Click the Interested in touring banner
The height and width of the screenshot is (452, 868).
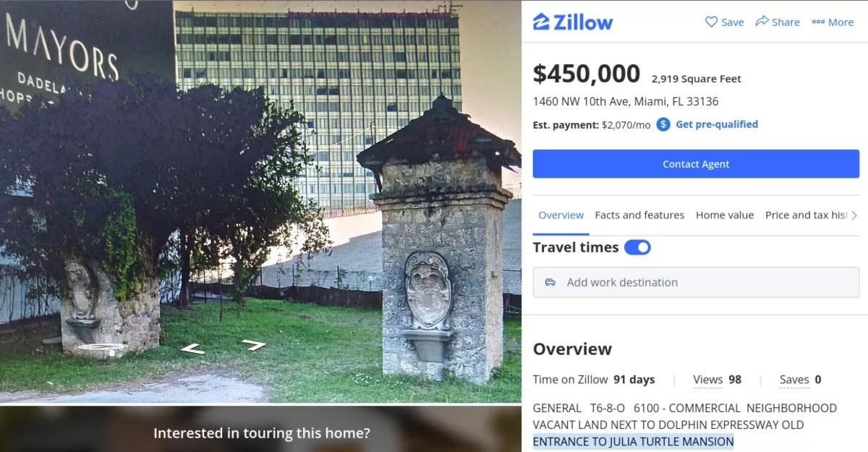pyautogui.click(x=261, y=432)
